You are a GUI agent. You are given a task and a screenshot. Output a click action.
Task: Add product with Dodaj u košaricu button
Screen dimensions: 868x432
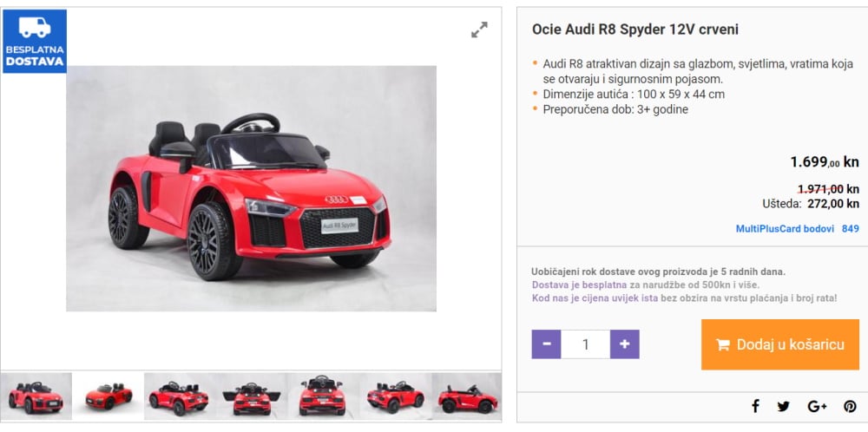point(779,344)
